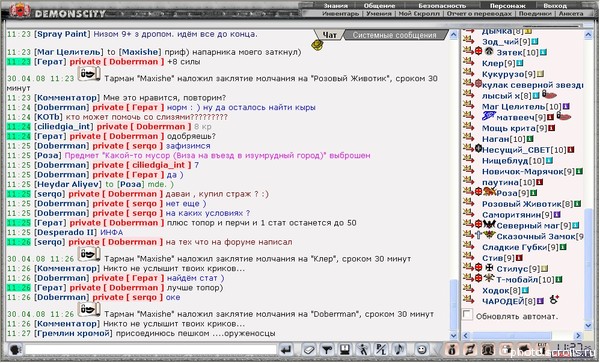This screenshot has width=600, height=363.
Task: Click the info badge next to Зод_чий[9]
Action: (535, 41)
